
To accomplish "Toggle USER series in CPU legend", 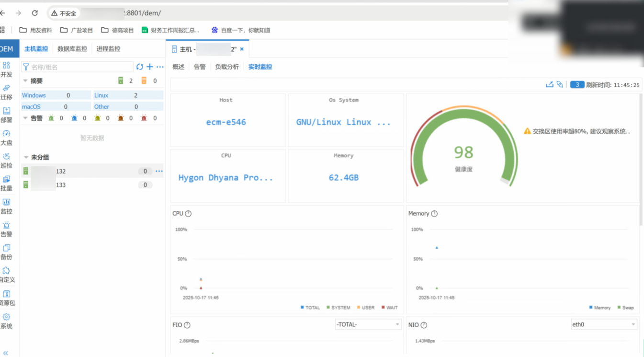I will pos(366,308).
